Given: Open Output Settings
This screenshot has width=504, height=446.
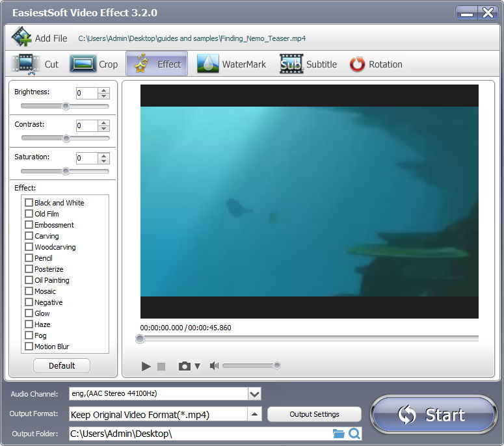Looking at the screenshot, I should click(314, 414).
